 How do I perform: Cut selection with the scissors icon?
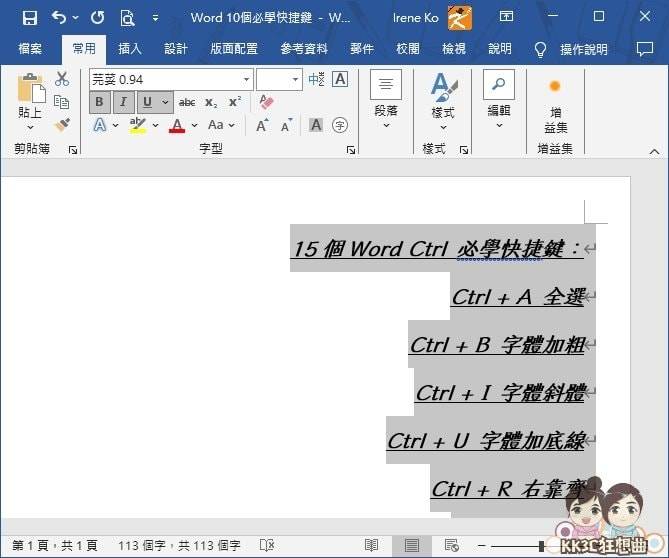[x=62, y=79]
